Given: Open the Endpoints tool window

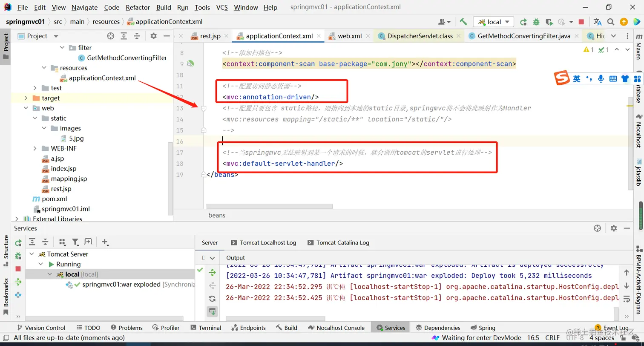Looking at the screenshot, I should [x=248, y=328].
